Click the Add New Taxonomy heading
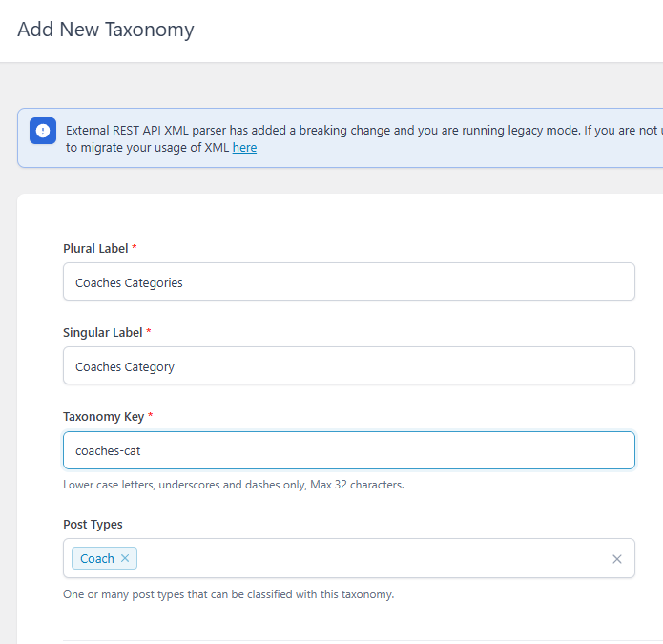 [x=105, y=30]
